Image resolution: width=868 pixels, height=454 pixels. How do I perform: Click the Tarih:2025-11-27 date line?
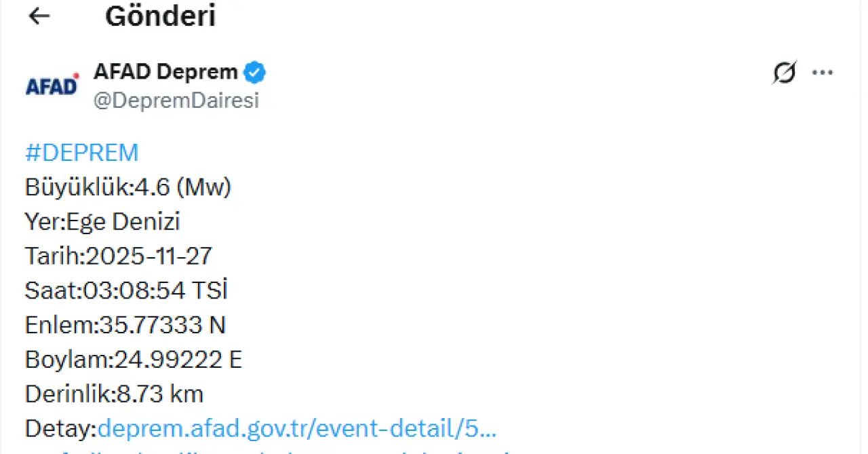coord(119,256)
